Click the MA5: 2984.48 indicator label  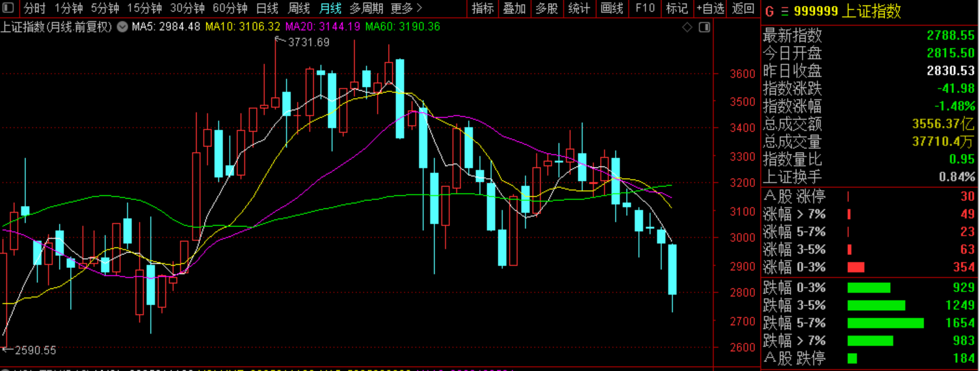pyautogui.click(x=166, y=27)
